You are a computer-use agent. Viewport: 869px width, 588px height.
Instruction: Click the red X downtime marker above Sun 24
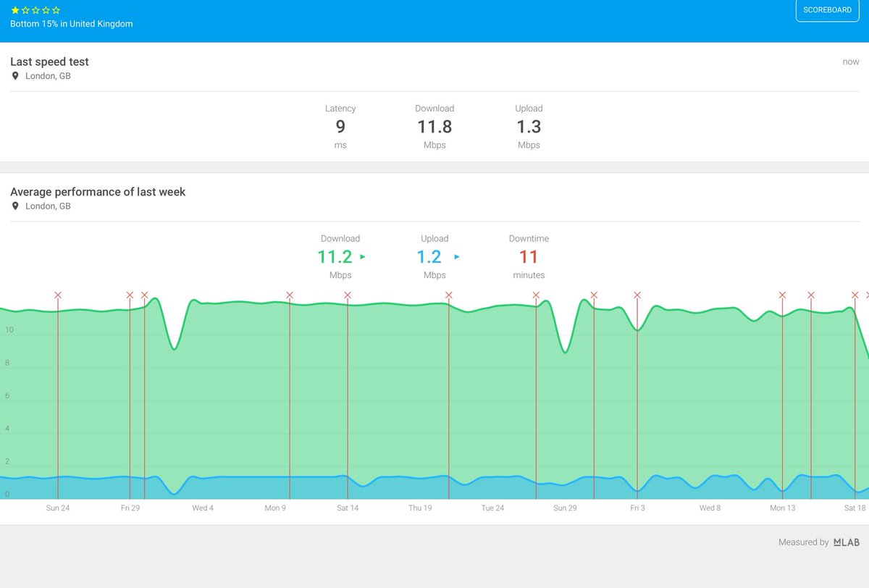tap(58, 295)
